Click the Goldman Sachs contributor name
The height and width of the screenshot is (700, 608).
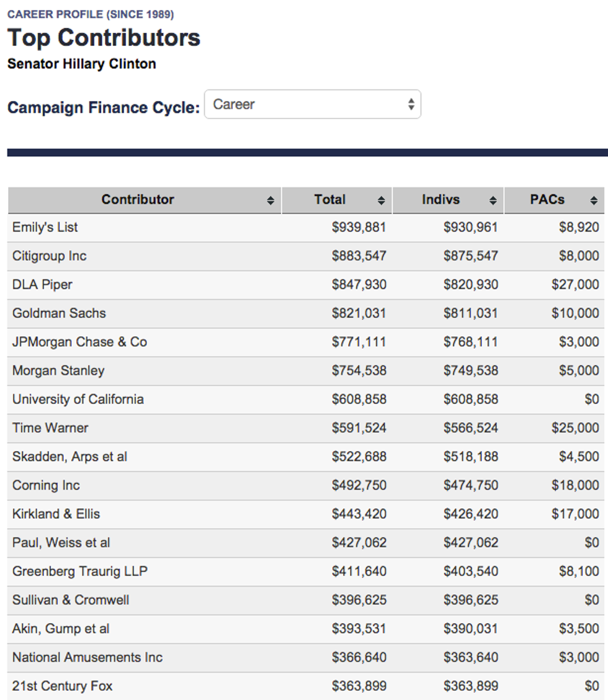click(59, 313)
